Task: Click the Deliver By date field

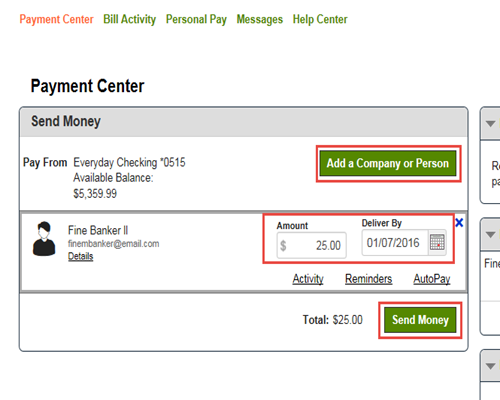Action: click(395, 242)
